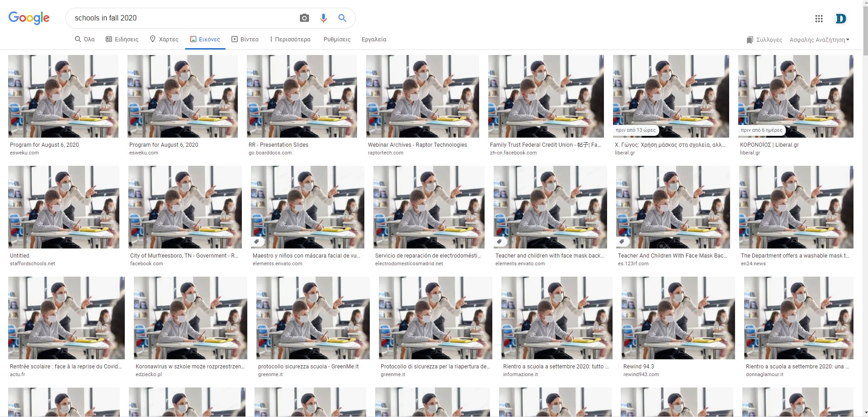Open the raptortech.com source link
Viewport: 868px width, 417px height.
tap(386, 153)
